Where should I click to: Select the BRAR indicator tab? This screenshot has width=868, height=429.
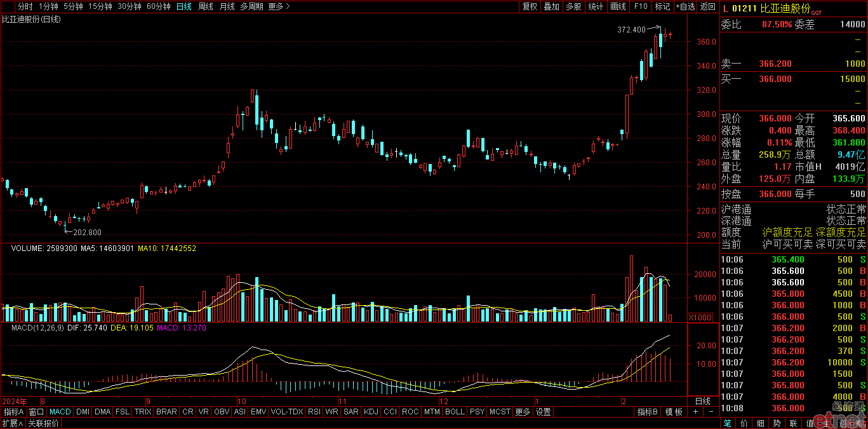click(166, 412)
